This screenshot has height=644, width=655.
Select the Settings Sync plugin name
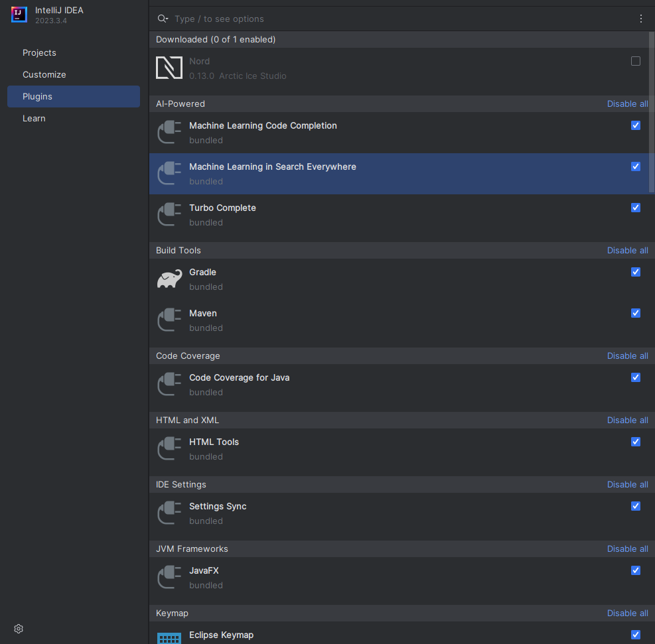point(218,506)
